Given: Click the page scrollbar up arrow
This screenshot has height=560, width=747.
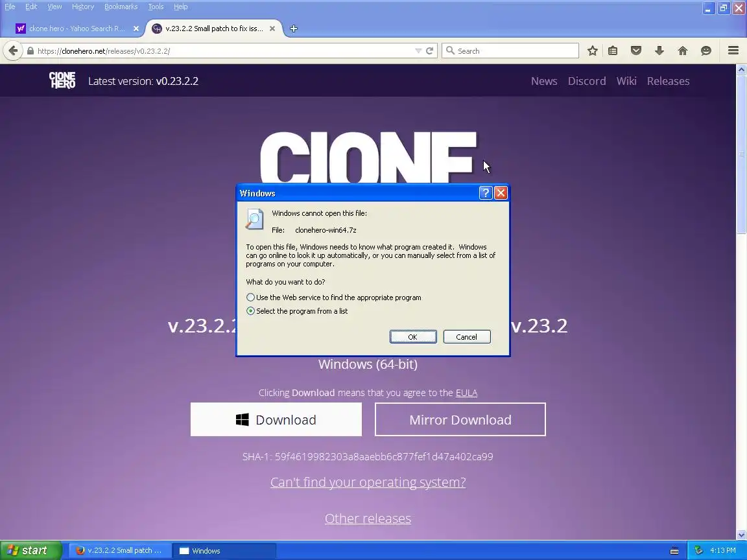Looking at the screenshot, I should (741, 69).
